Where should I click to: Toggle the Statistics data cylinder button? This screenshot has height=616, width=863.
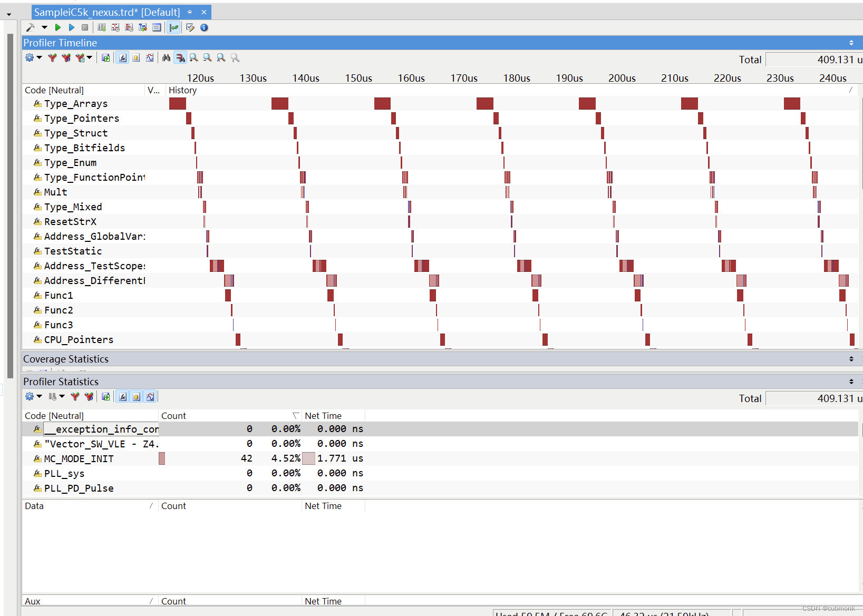(x=137, y=396)
